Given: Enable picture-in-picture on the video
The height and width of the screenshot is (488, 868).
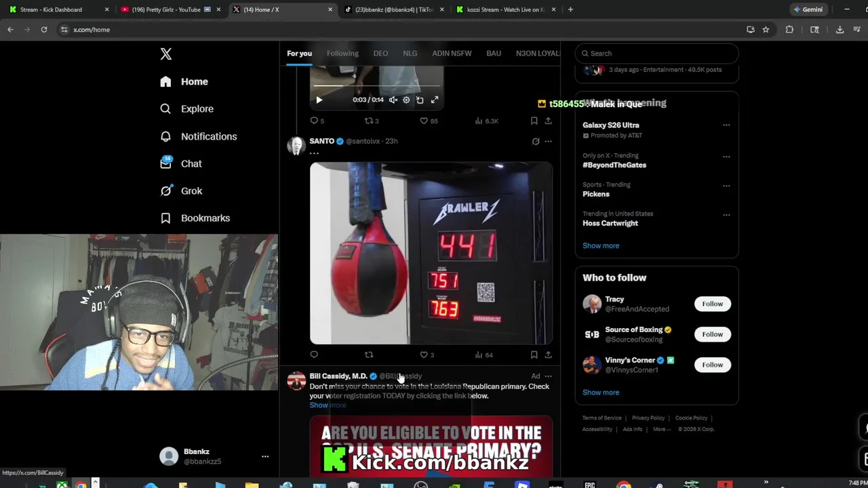Looking at the screenshot, I should tap(420, 100).
